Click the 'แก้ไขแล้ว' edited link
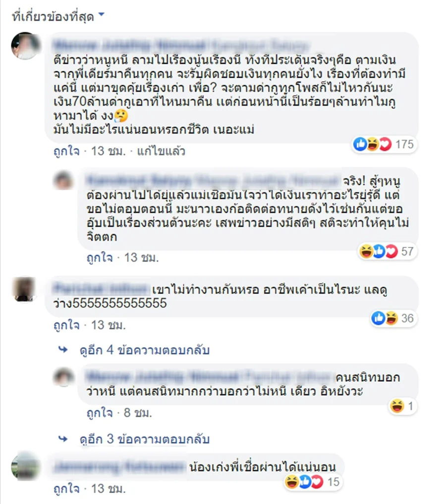The image size is (446, 504). pos(161,151)
